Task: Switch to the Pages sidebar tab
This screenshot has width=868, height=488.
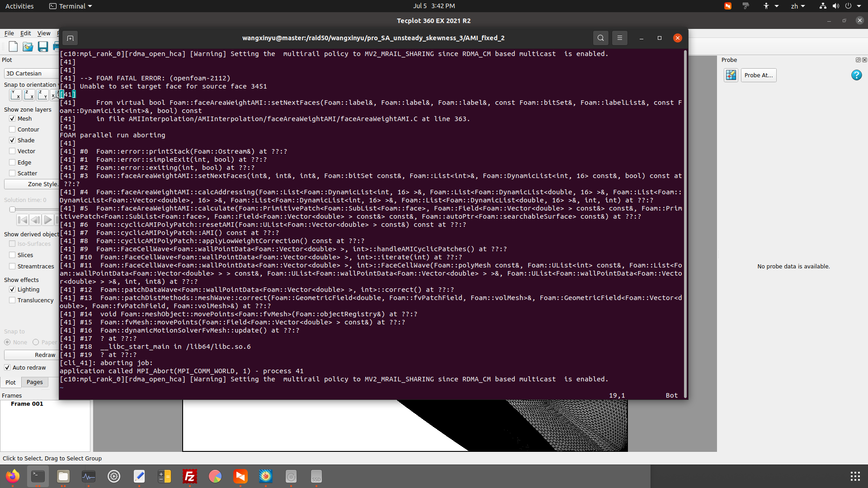Action: pos(34,382)
